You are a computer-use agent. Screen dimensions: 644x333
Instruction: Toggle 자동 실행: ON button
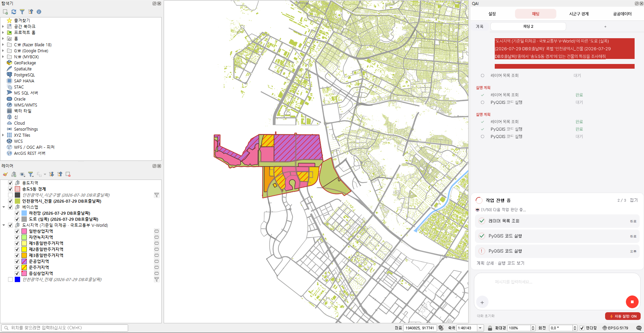(623, 316)
